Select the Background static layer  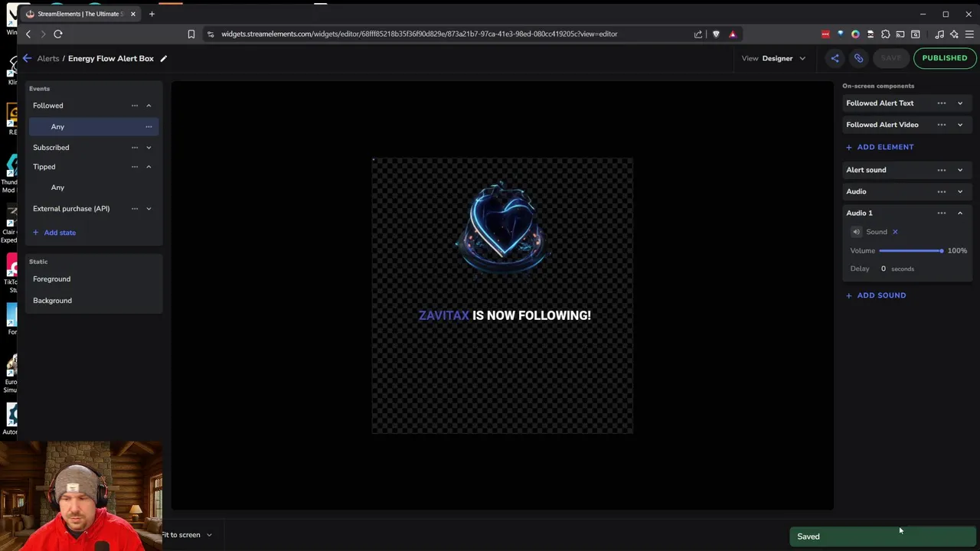93,301
